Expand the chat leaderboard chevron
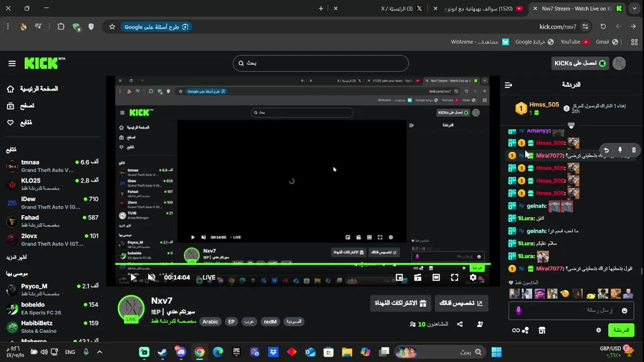The width and height of the screenshot is (644, 362). pyautogui.click(x=571, y=125)
